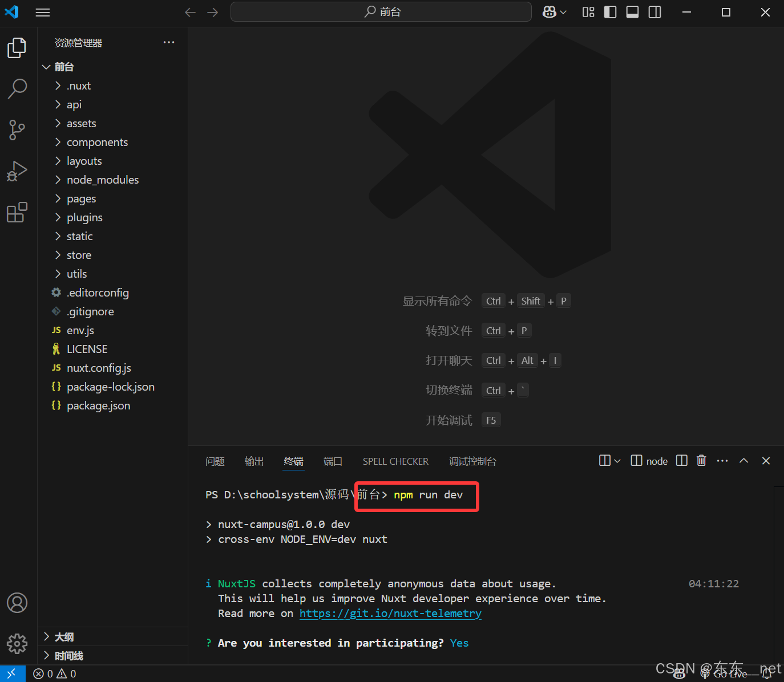
Task: Open the Extensions view
Action: (x=17, y=213)
